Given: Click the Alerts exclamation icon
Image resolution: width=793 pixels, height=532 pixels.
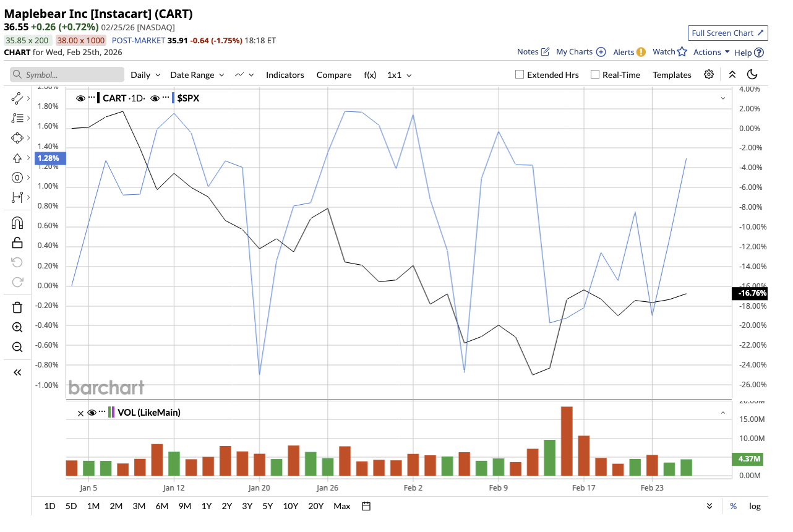Looking at the screenshot, I should pos(641,52).
